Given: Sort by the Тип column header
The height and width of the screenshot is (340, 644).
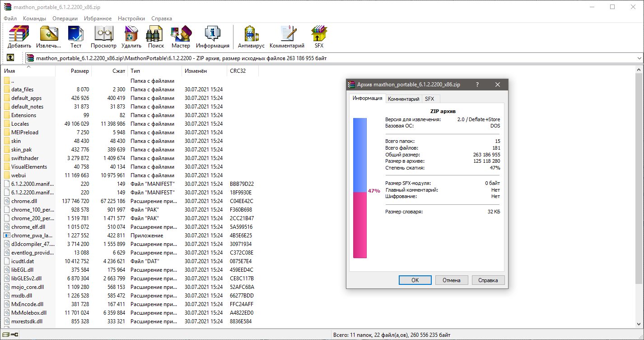Looking at the screenshot, I should tap(155, 71).
